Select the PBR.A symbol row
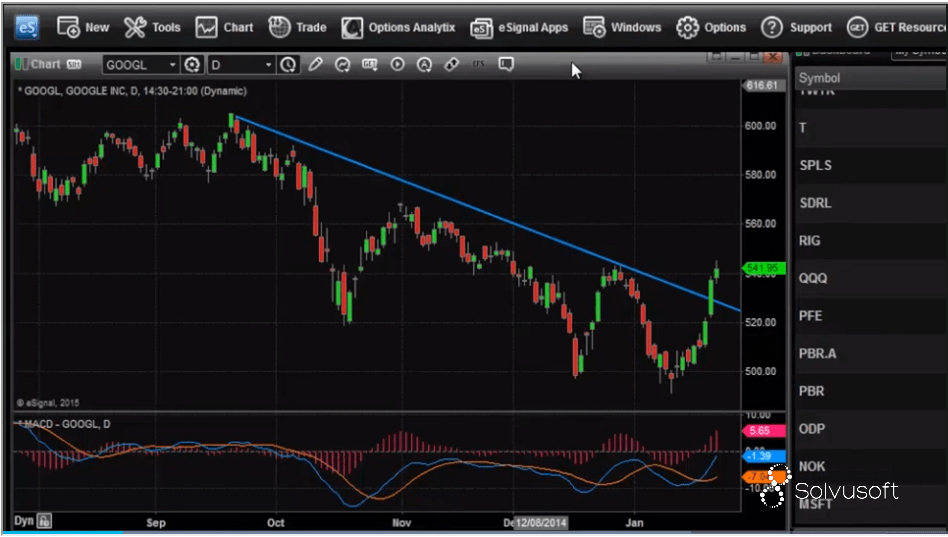 (871, 353)
